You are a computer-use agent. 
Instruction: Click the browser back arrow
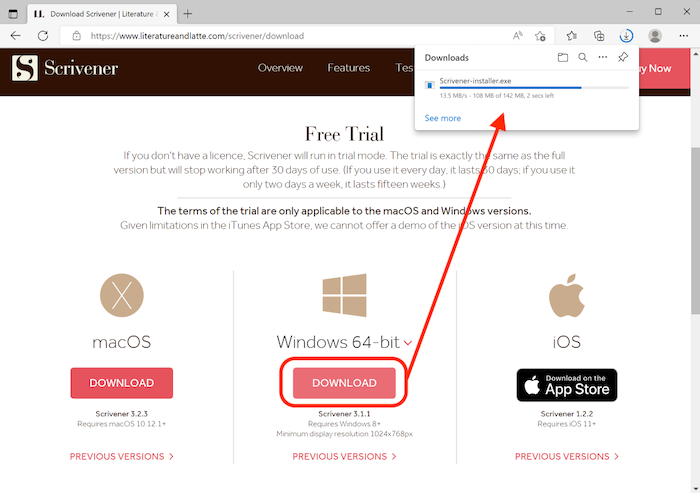[x=16, y=36]
